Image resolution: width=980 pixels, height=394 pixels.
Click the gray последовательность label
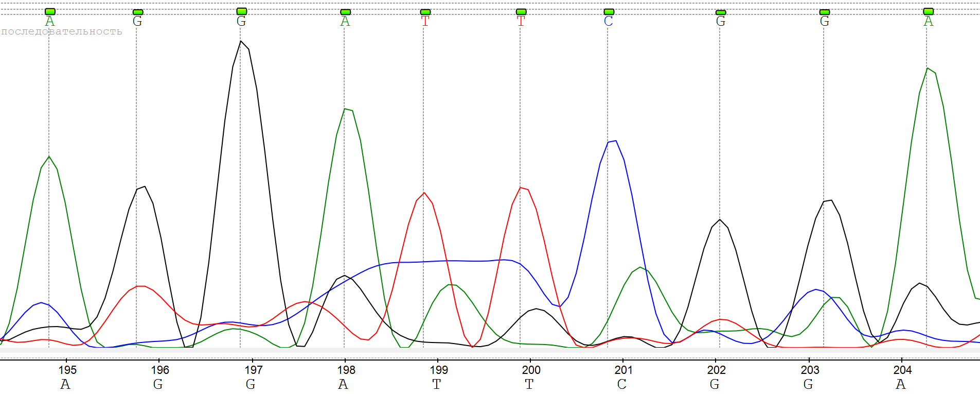(x=62, y=31)
